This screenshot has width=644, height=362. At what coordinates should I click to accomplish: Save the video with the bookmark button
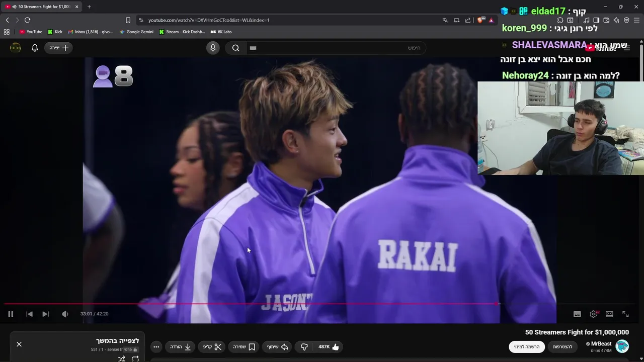coord(244,346)
